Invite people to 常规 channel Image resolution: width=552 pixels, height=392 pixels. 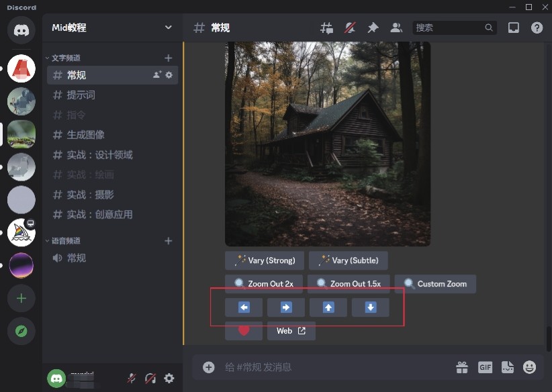(x=157, y=75)
